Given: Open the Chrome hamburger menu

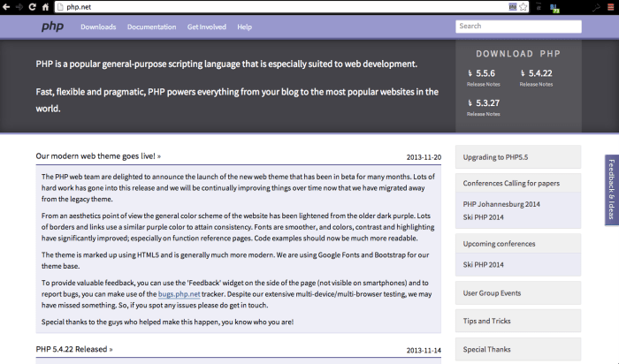Looking at the screenshot, I should coord(611,7).
